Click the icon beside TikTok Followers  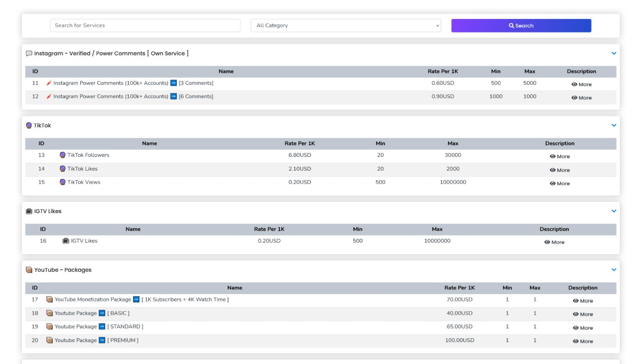click(63, 155)
